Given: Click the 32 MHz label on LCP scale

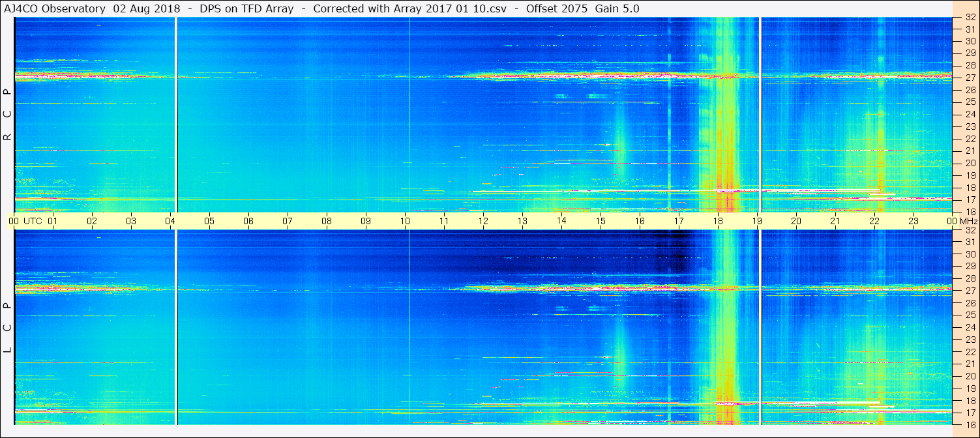Looking at the screenshot, I should click(x=970, y=230).
